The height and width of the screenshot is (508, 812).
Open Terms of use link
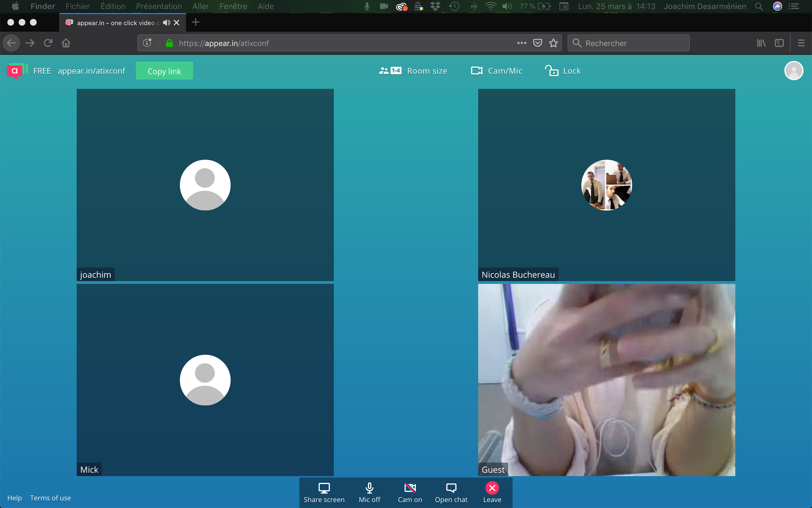(50, 498)
